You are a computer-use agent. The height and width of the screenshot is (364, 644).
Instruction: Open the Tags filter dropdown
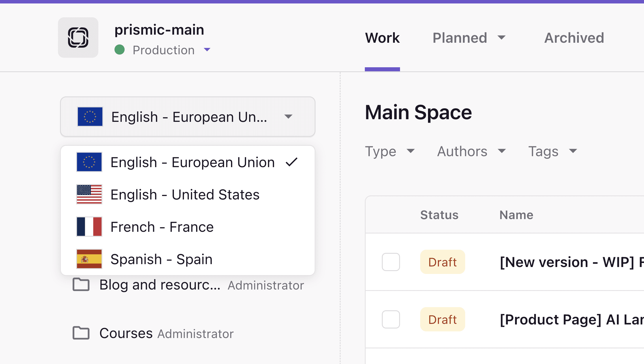(x=552, y=151)
